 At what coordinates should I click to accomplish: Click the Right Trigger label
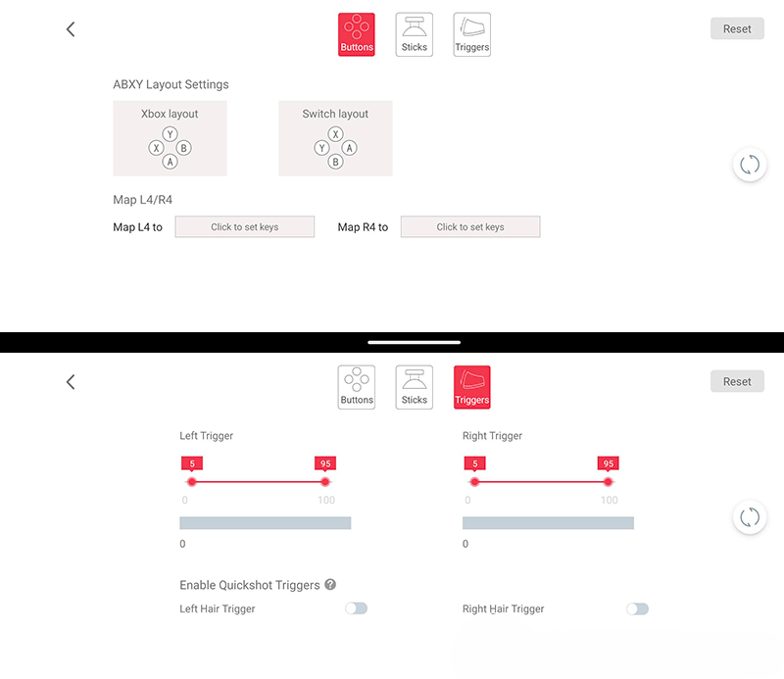point(492,436)
